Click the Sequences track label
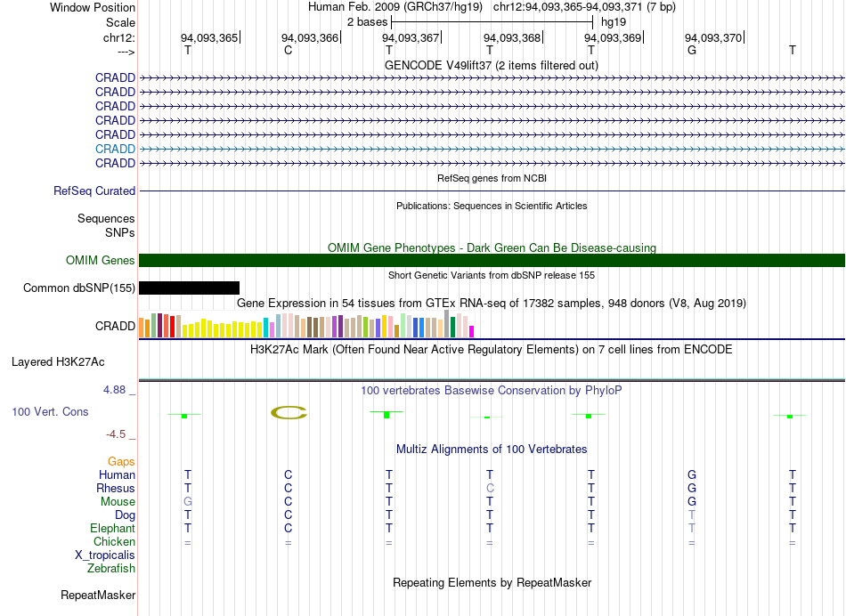The height and width of the screenshot is (616, 846). [x=106, y=218]
